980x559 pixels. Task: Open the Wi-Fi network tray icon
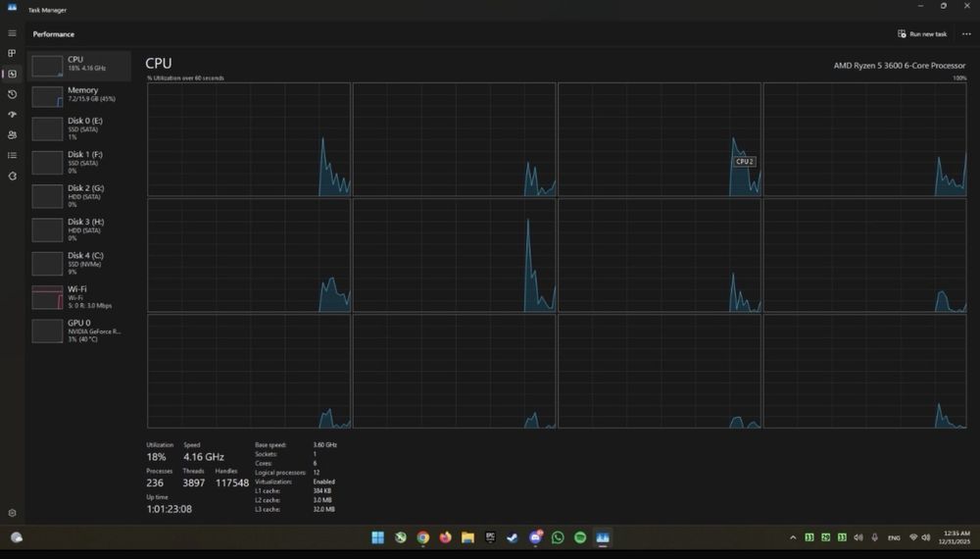tap(913, 537)
